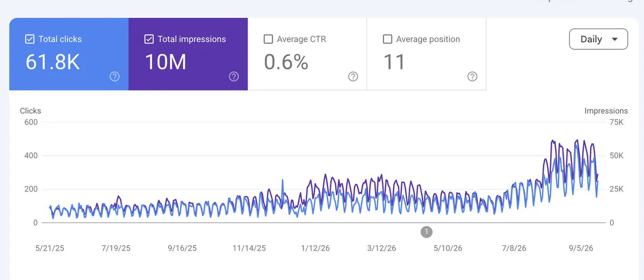Click help icon on Average CTR card
The width and height of the screenshot is (644, 280).
[x=353, y=77]
